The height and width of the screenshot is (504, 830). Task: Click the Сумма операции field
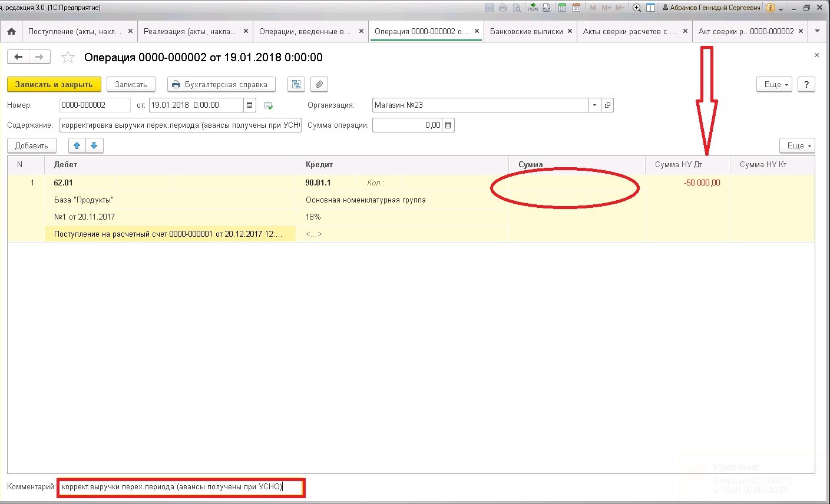point(407,125)
